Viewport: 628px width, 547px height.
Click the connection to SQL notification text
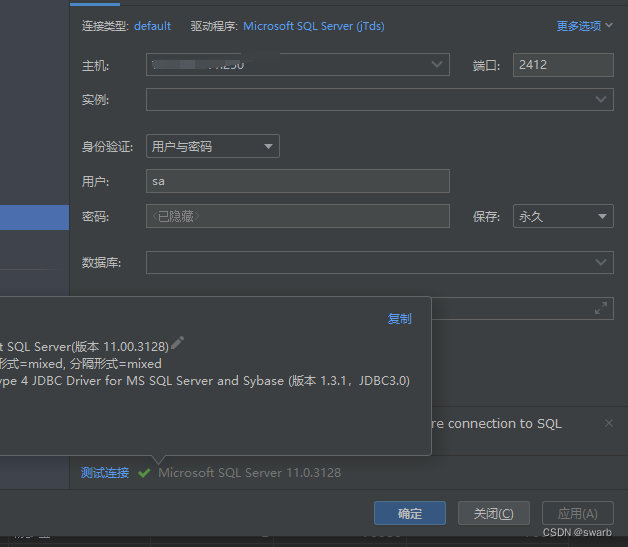coord(497,423)
